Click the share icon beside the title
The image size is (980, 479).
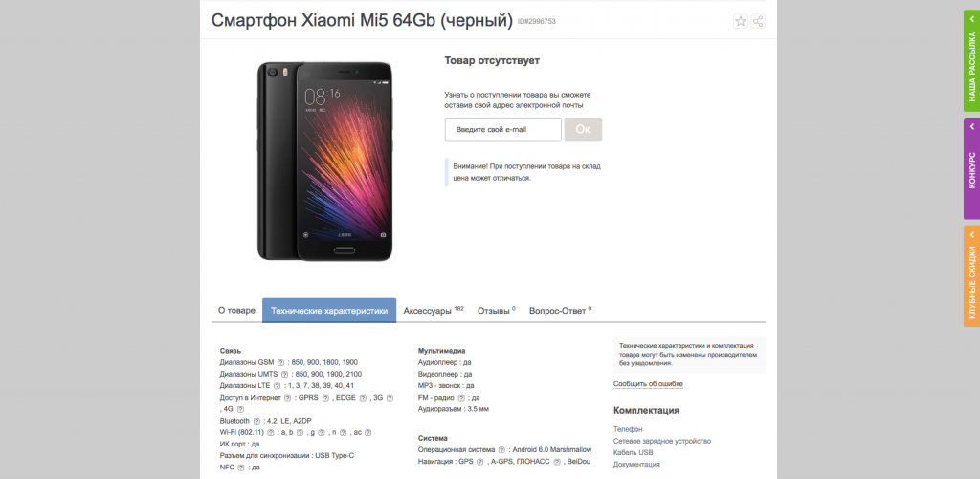[x=758, y=22]
